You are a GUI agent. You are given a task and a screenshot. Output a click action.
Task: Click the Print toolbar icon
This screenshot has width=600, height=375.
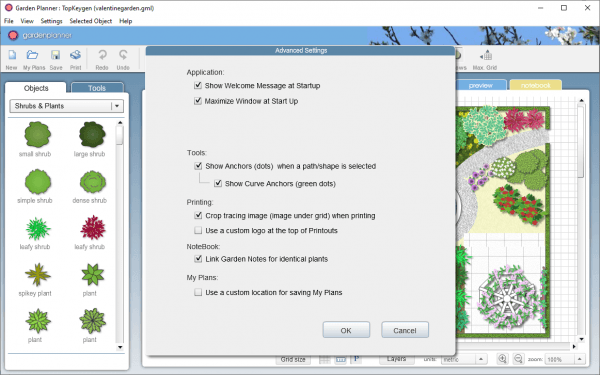pos(75,55)
